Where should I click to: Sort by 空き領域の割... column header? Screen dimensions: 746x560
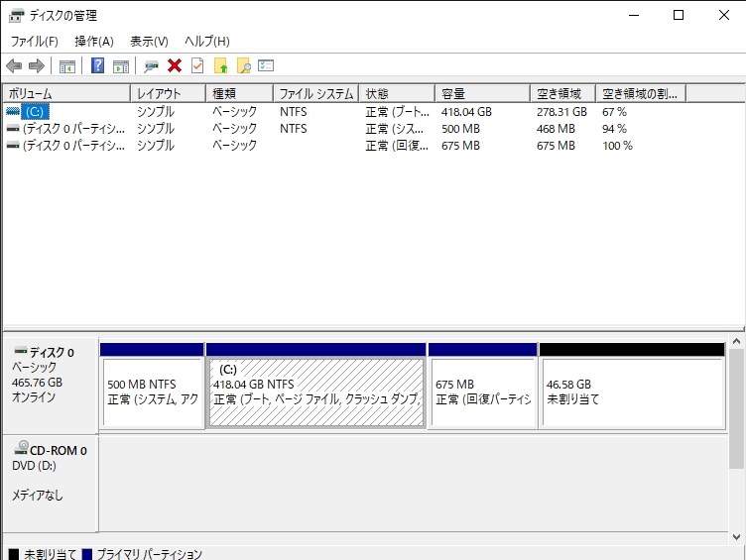(x=641, y=93)
